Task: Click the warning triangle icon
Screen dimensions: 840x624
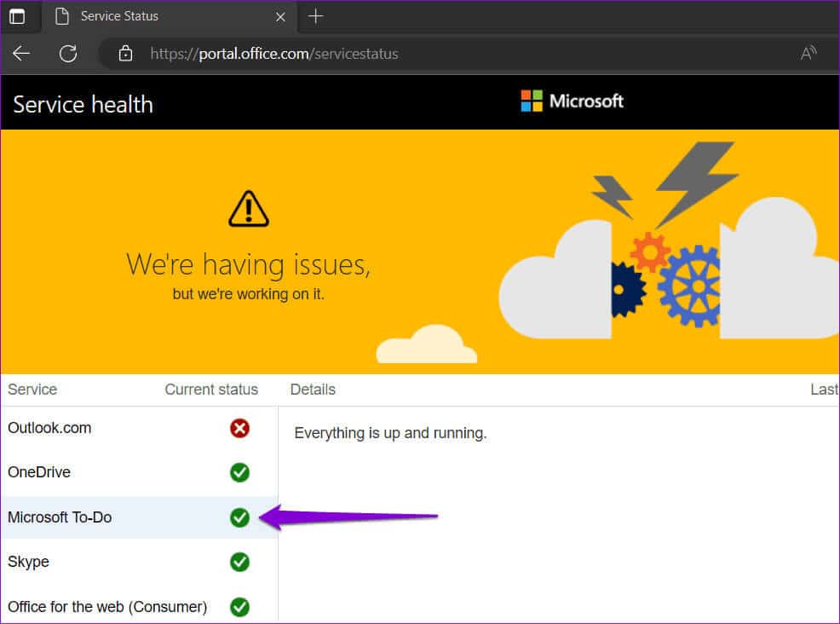Action: click(x=249, y=209)
